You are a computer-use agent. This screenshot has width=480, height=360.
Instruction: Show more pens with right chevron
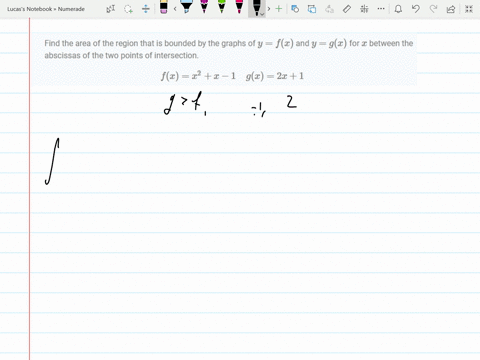tap(269, 9)
